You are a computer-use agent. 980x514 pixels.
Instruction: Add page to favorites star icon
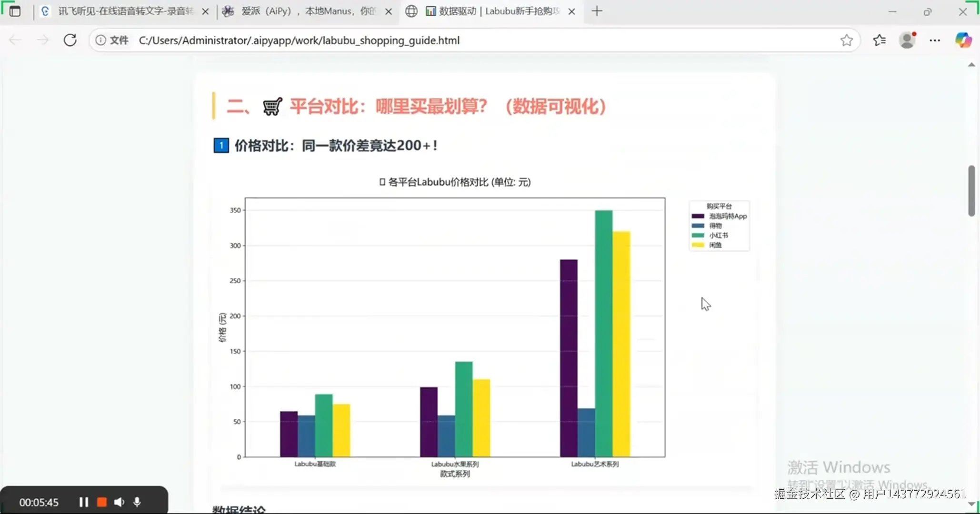[846, 40]
